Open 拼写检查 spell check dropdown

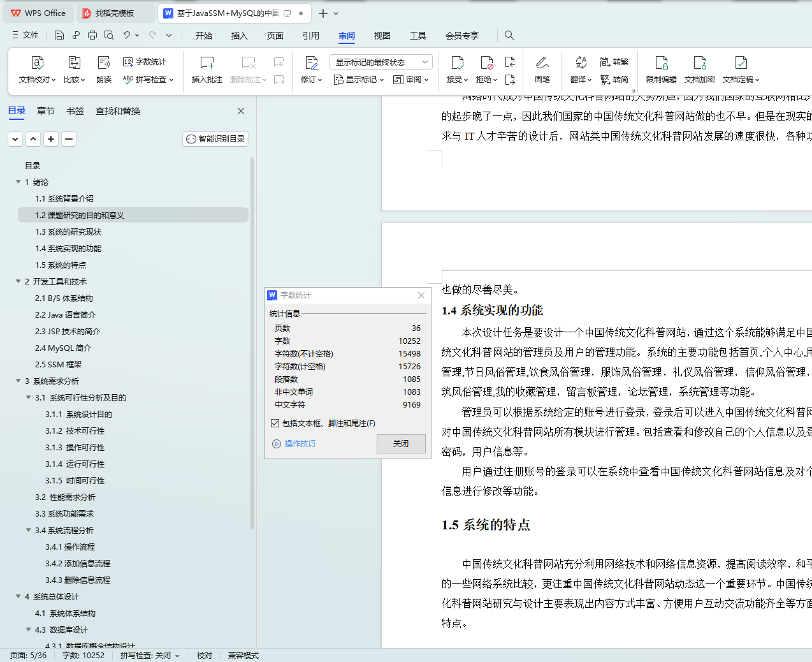pyautogui.click(x=148, y=80)
